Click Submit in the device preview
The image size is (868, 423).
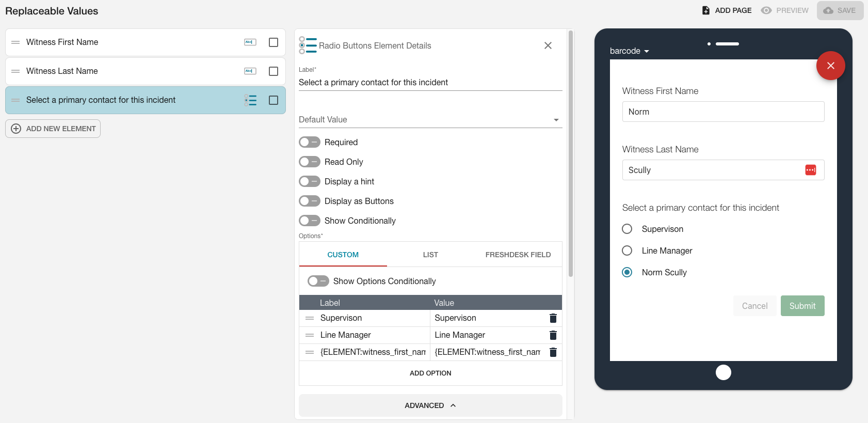point(802,306)
